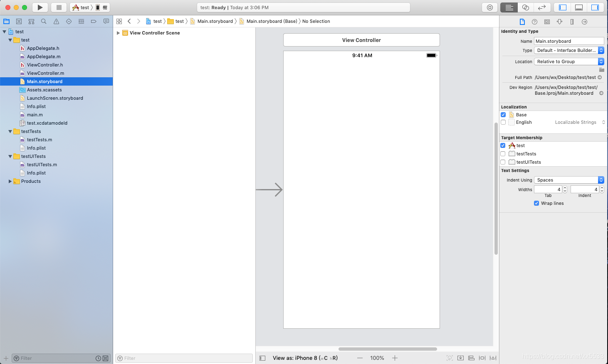
Task: Show the Standard editor
Action: pyautogui.click(x=509, y=7)
